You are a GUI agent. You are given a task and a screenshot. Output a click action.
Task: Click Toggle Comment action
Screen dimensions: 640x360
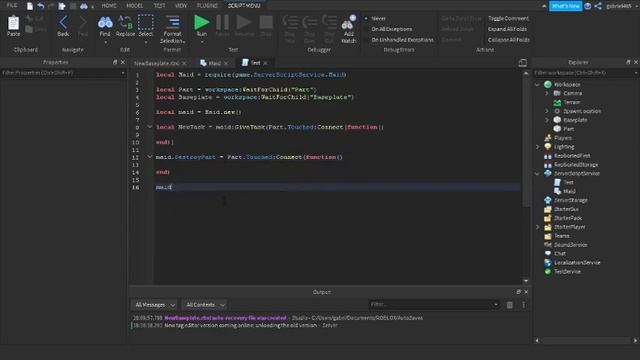coord(508,18)
